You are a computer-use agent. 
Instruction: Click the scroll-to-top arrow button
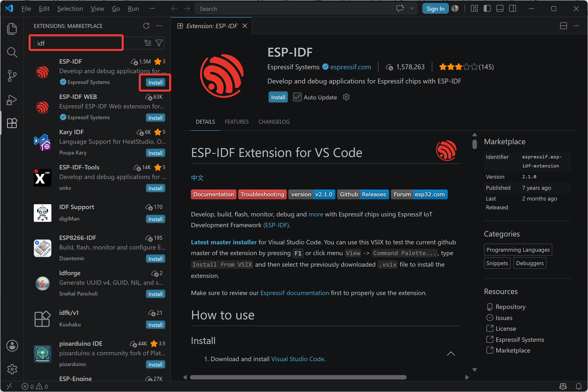tap(451, 354)
